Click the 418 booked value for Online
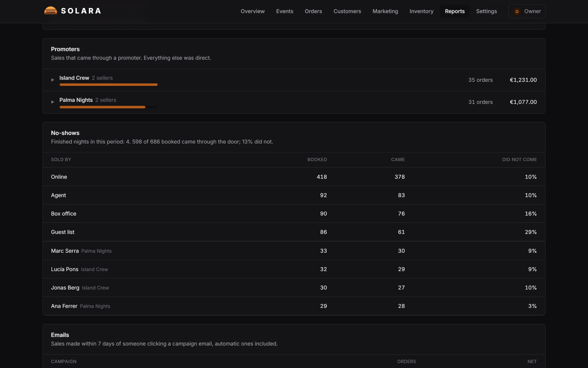The width and height of the screenshot is (588, 368). pyautogui.click(x=322, y=177)
